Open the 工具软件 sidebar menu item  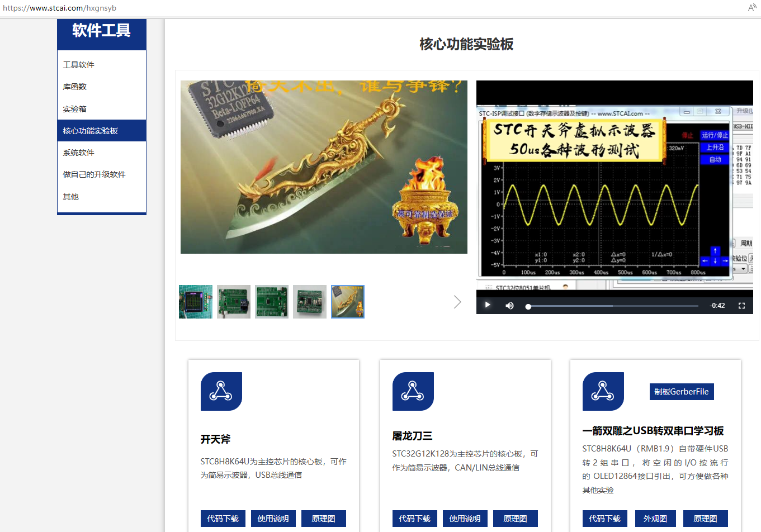pyautogui.click(x=102, y=65)
